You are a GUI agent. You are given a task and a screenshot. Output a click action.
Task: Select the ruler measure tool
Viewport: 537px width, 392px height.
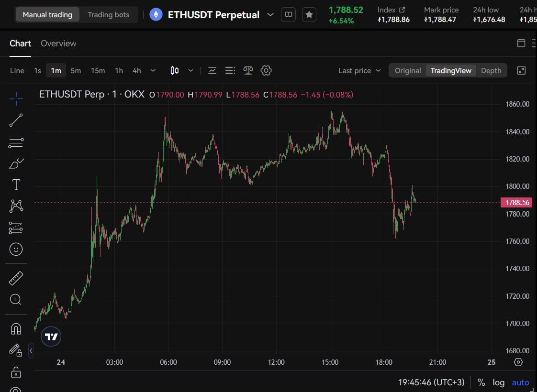16,278
